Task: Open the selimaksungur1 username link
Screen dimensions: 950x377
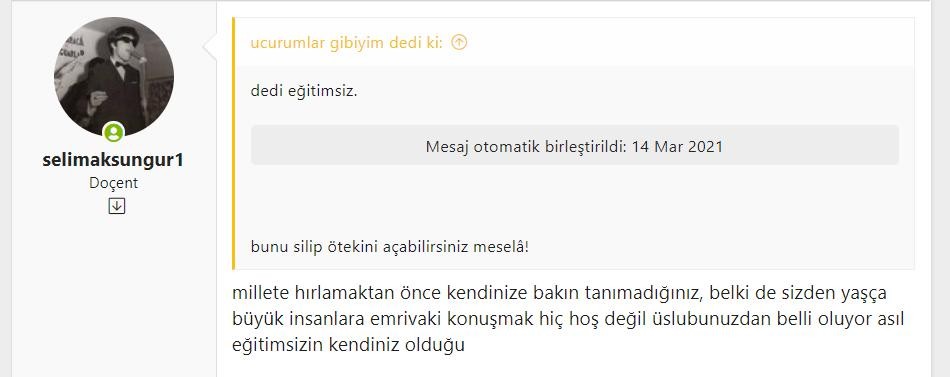Action: point(113,161)
